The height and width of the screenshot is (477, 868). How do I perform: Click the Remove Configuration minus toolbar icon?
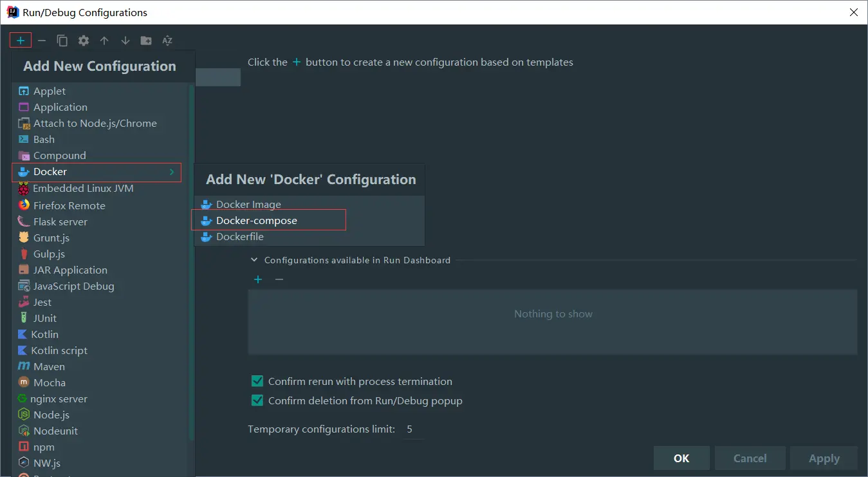pyautogui.click(x=42, y=41)
